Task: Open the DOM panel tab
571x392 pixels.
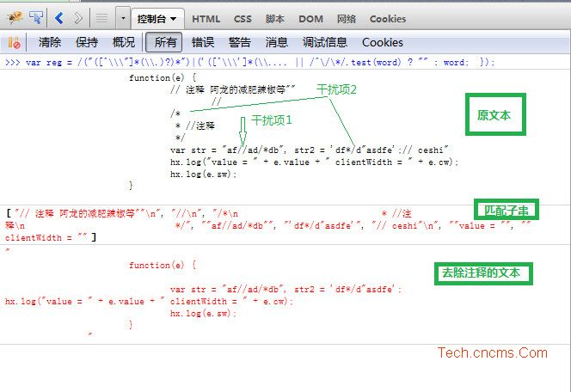Action: click(x=311, y=18)
